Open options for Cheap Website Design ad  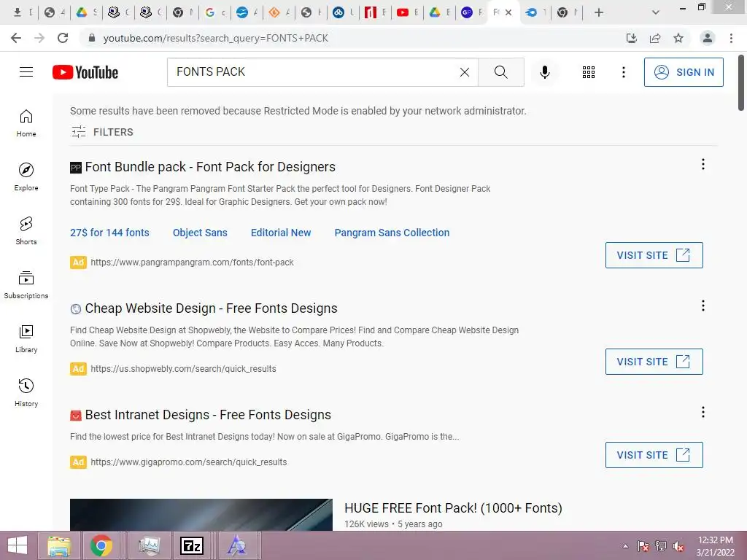coord(703,306)
